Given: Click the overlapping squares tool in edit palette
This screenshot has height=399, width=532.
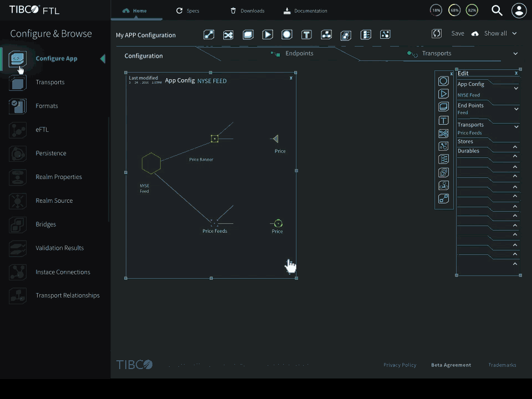Looking at the screenshot, I should [443, 172].
